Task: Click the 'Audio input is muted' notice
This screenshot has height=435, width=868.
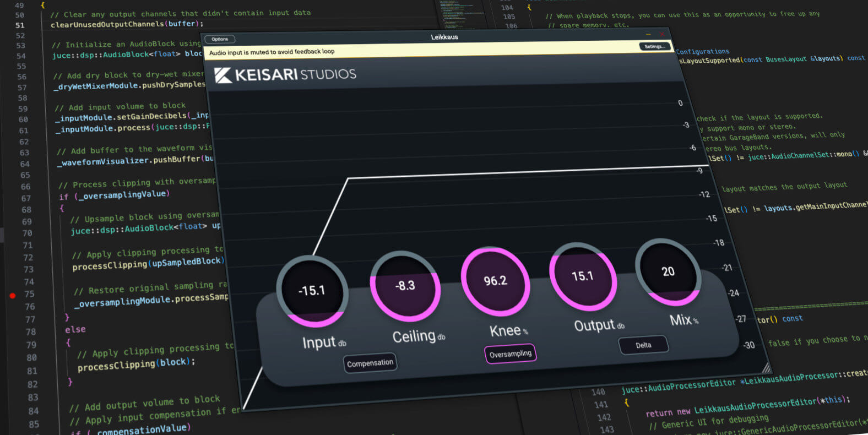Action: coord(272,52)
